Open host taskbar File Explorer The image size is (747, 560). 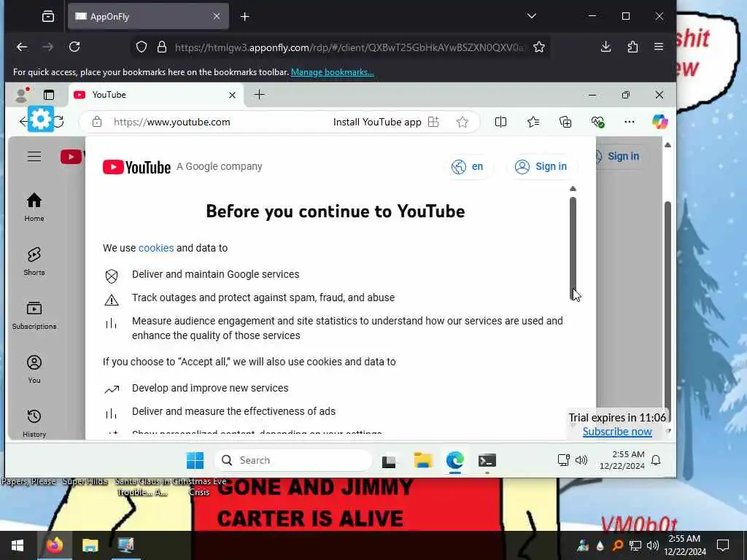coord(90,545)
